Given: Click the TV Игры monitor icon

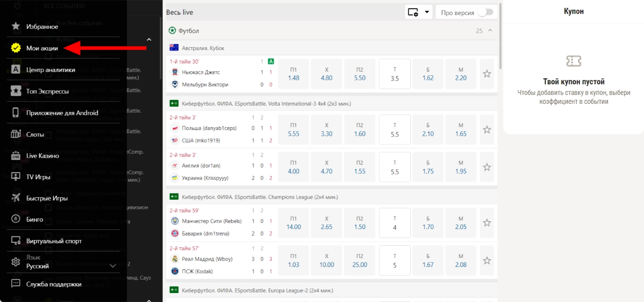Looking at the screenshot, I should pos(16,176).
